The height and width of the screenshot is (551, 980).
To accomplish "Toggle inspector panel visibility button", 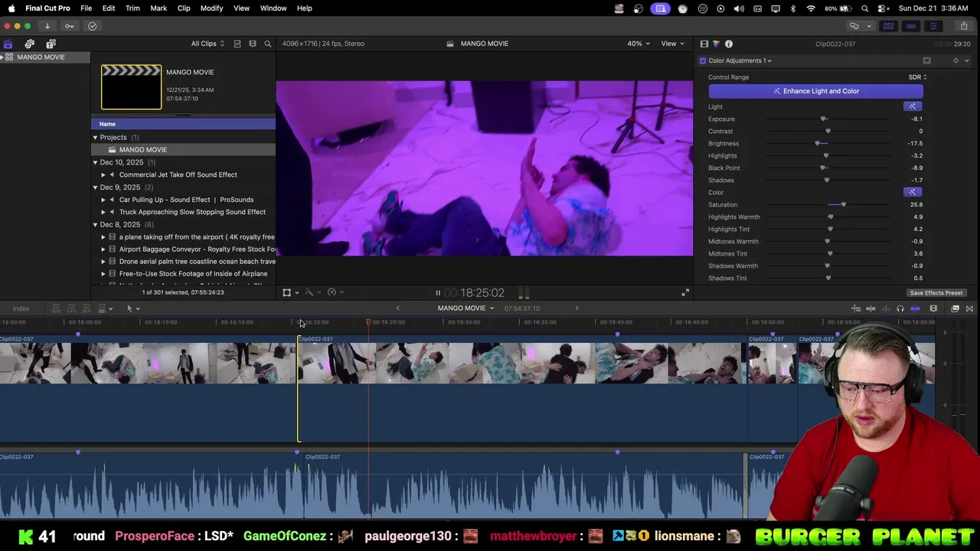I will pos(933,26).
